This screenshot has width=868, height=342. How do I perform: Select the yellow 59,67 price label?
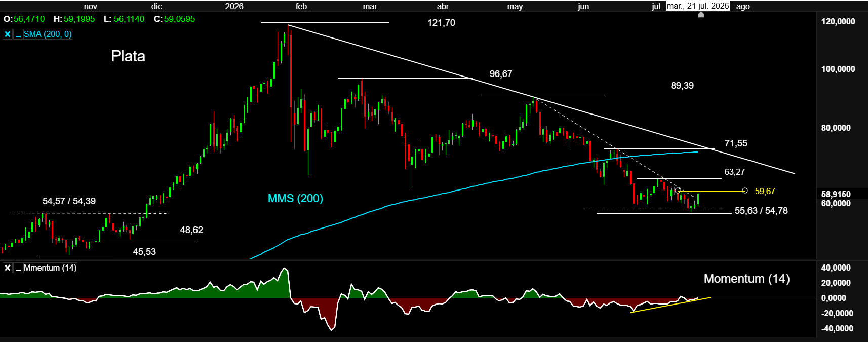[765, 191]
